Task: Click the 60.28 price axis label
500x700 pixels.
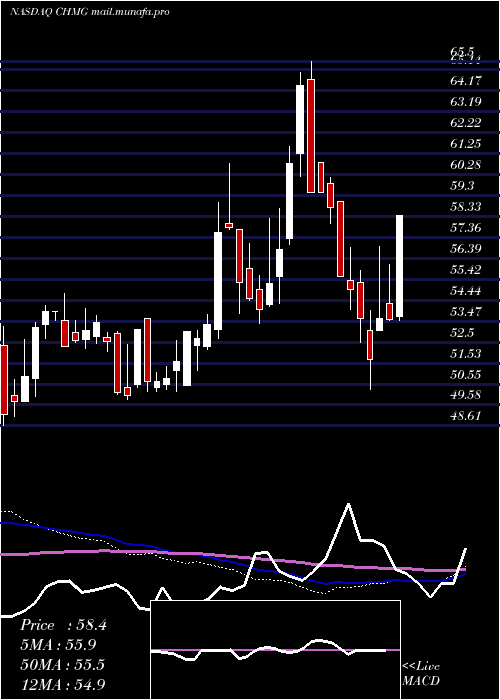Action: [466, 165]
